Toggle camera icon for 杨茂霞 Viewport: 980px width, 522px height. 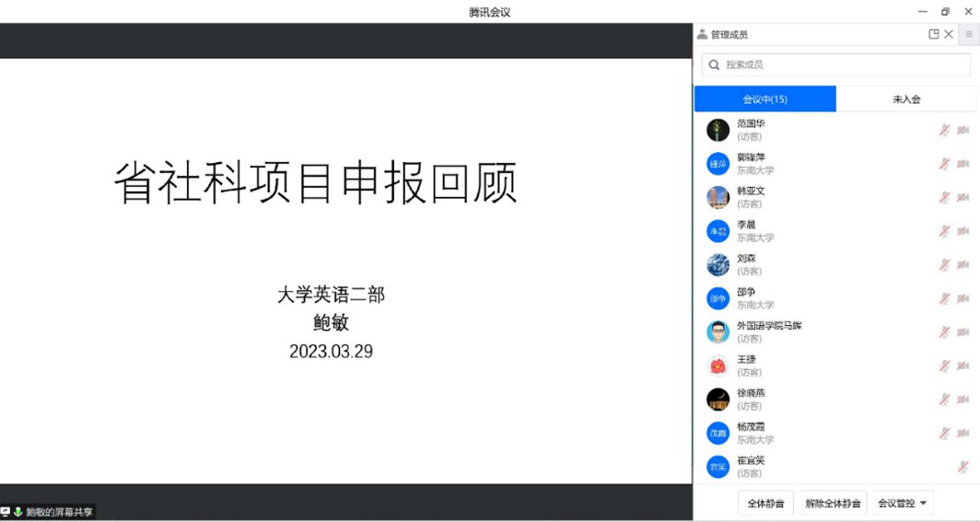[963, 434]
